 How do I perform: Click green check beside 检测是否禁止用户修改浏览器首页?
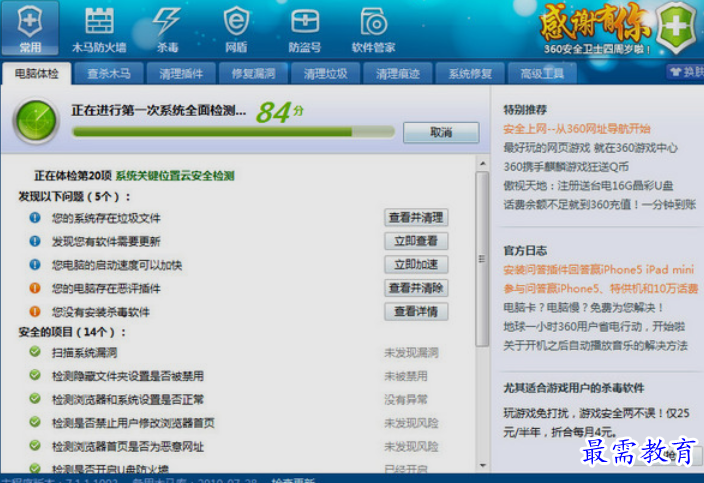[35, 422]
